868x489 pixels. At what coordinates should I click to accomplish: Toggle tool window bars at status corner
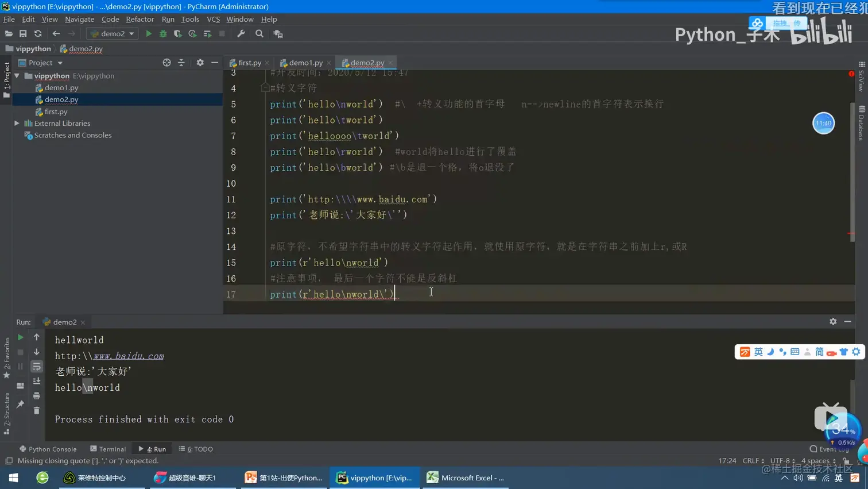coord(9,461)
